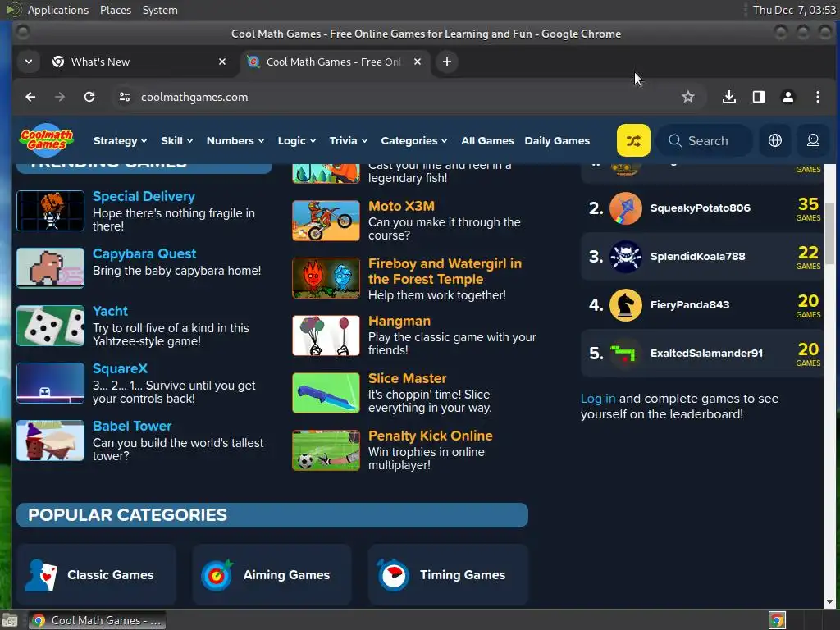This screenshot has width=840, height=630.
Task: Click the address bar URL coolmathgames.com
Action: (x=194, y=97)
